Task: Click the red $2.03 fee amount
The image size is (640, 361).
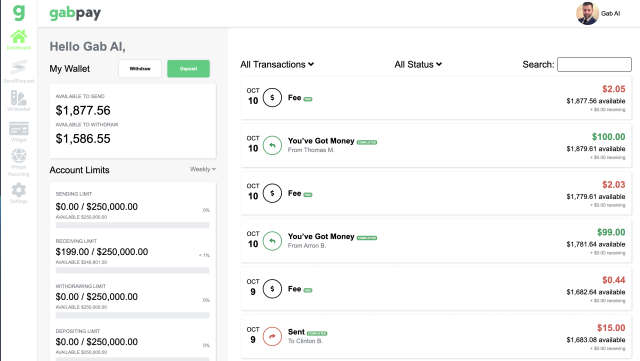Action: point(613,185)
